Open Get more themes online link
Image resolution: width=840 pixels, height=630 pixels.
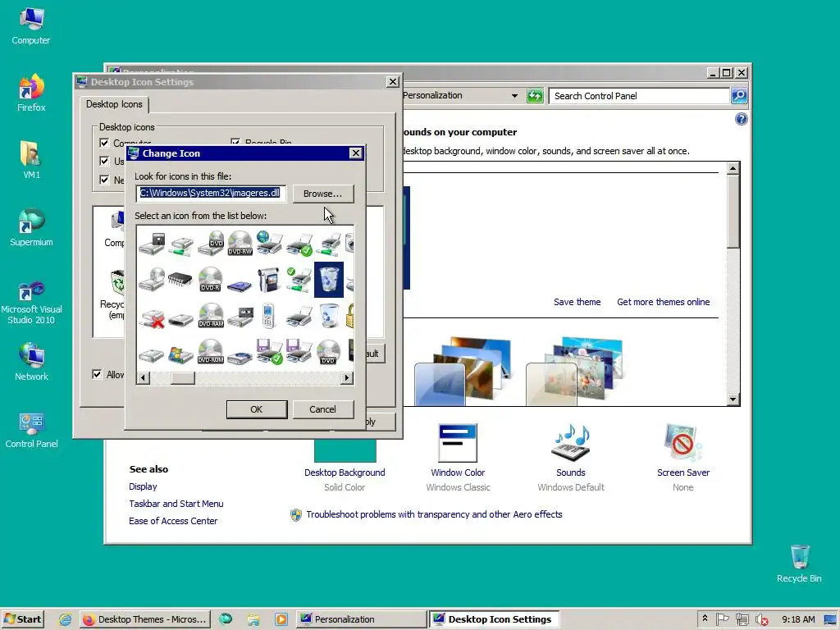click(663, 302)
